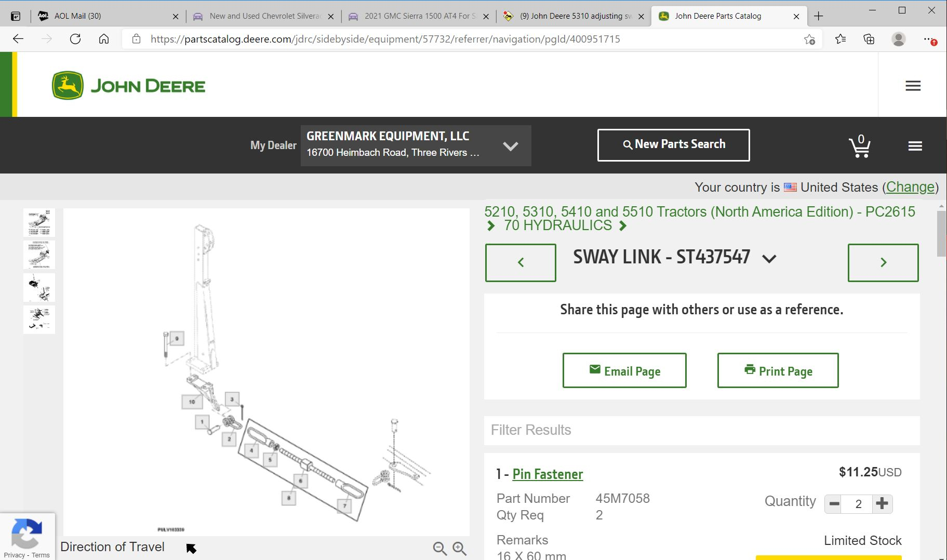
Task: Select the second diagram thumbnail
Action: (39, 255)
